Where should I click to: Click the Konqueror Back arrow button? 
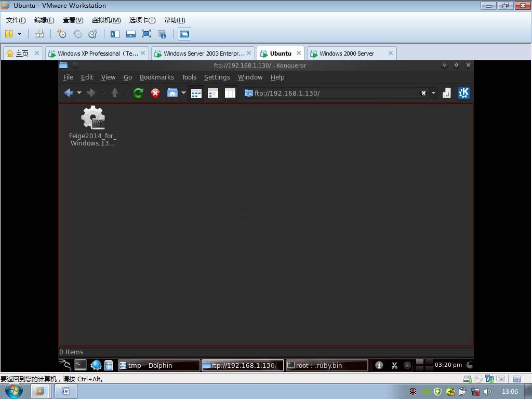coord(68,93)
